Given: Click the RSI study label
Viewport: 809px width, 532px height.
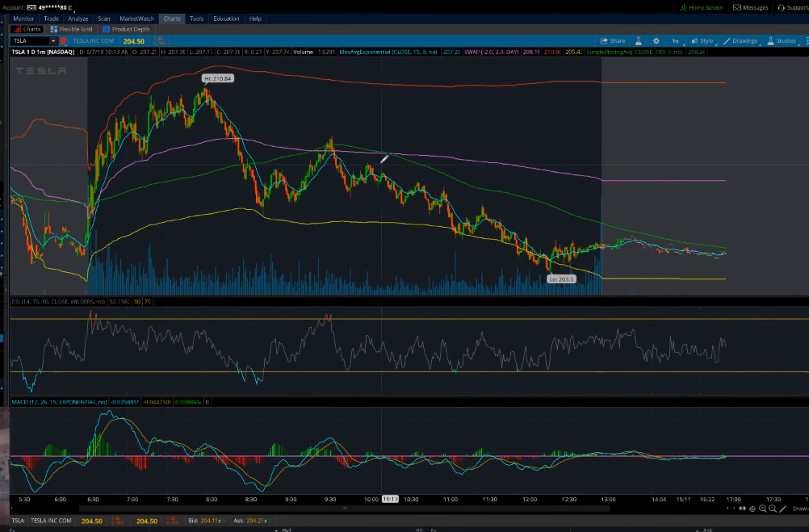Looking at the screenshot, I should pos(58,301).
